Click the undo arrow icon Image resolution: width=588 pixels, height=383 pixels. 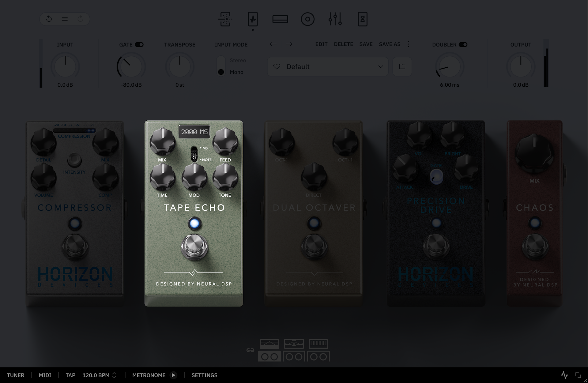49,19
